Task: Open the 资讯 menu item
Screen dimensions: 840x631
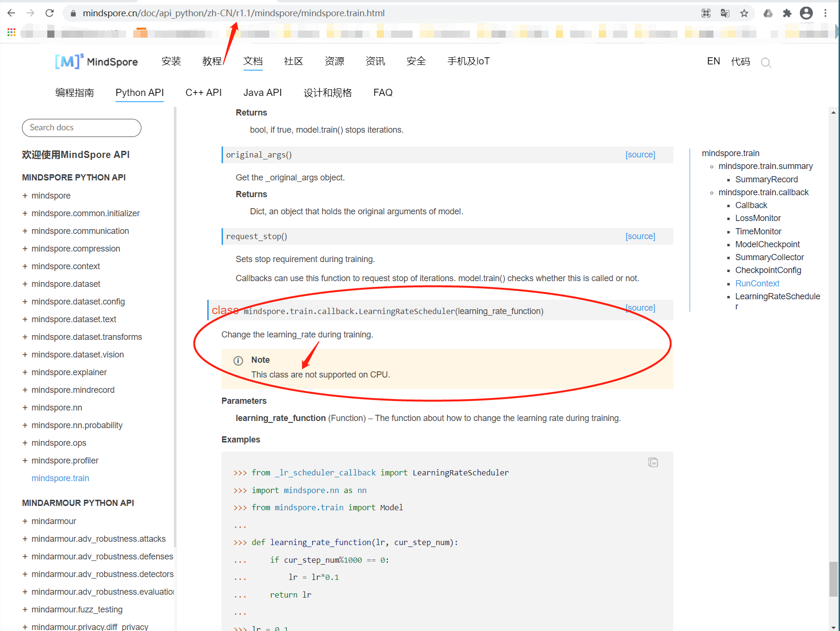Action: [375, 61]
